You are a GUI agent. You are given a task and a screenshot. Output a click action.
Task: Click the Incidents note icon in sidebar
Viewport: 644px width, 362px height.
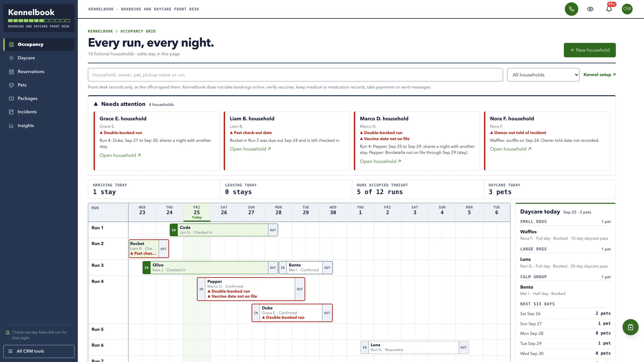(x=11, y=112)
